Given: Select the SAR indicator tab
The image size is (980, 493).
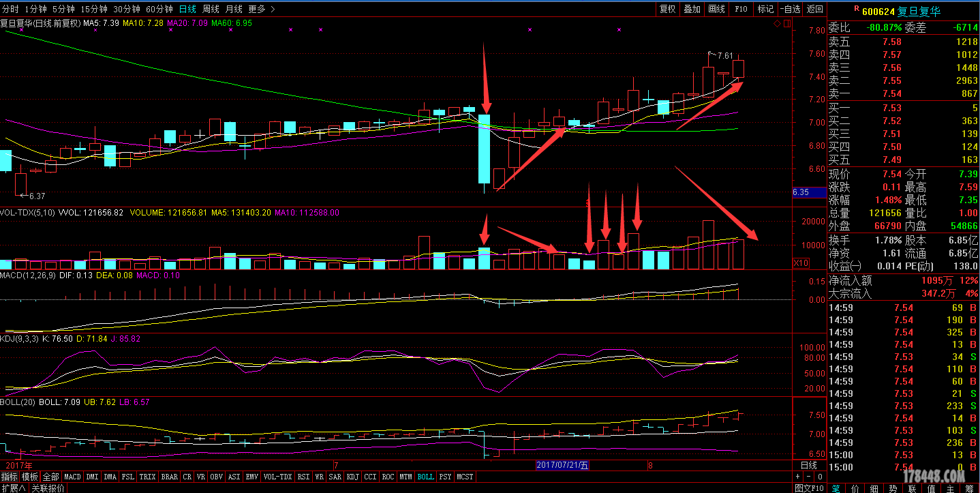Looking at the screenshot, I should [x=335, y=477].
